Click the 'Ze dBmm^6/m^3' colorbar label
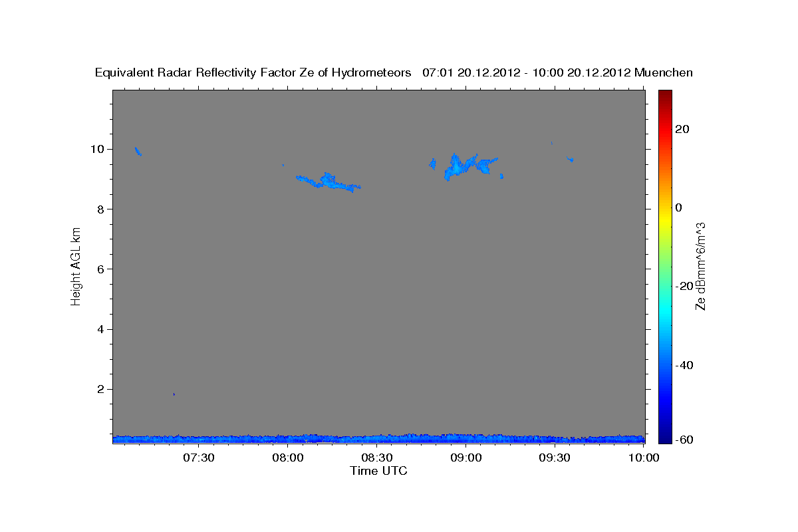The image size is (798, 532). (700, 267)
